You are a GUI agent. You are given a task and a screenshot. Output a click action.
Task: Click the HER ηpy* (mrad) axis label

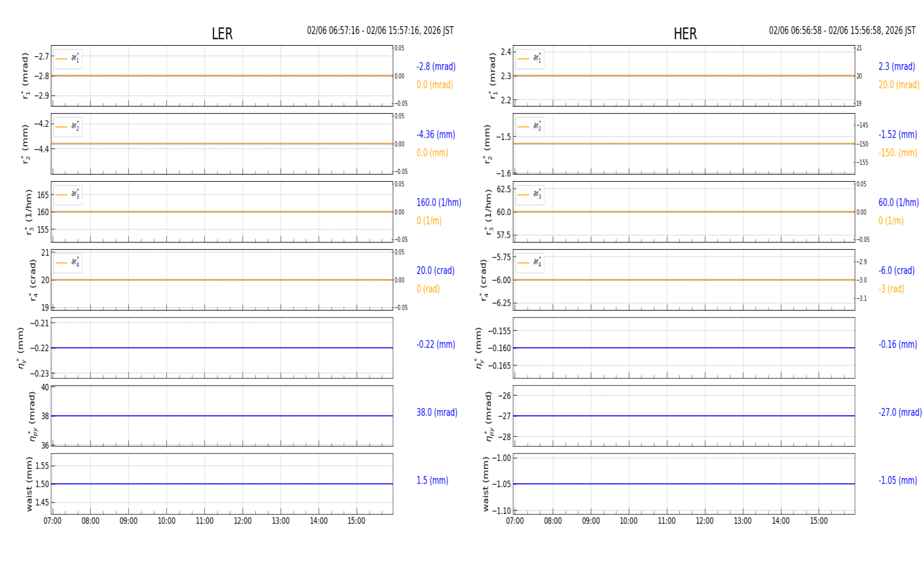(x=489, y=416)
